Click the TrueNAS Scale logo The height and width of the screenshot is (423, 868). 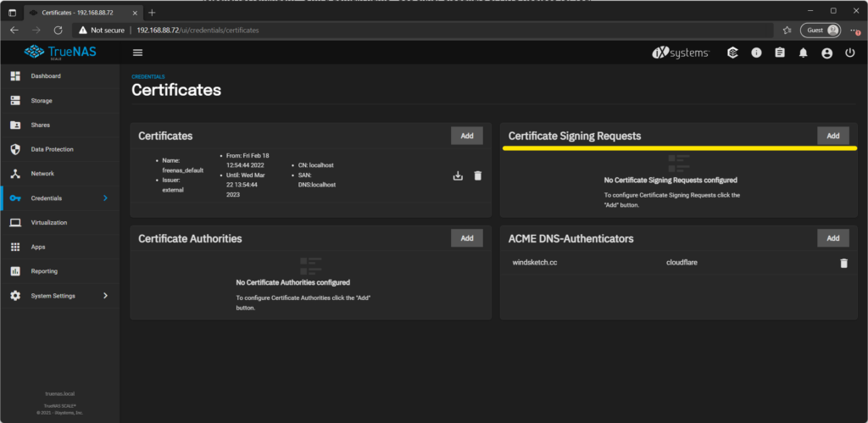coord(60,53)
